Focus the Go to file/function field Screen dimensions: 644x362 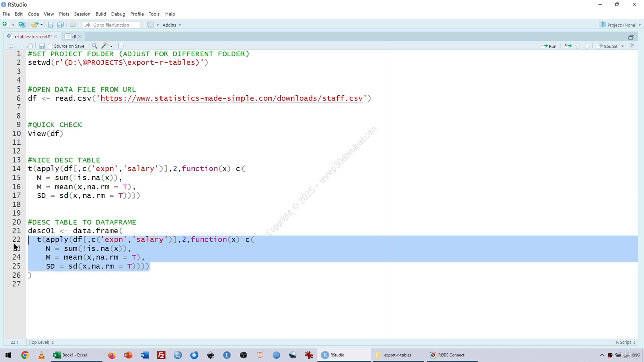click(x=110, y=25)
